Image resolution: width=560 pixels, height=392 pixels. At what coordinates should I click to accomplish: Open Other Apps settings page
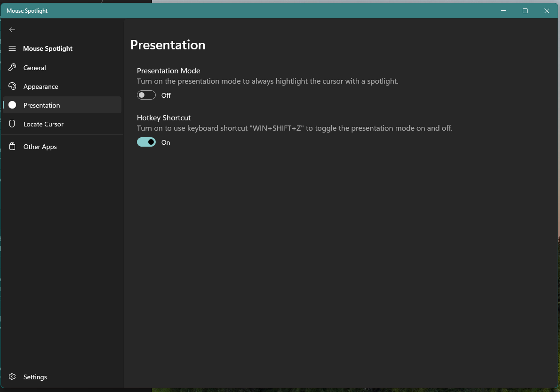(x=40, y=146)
